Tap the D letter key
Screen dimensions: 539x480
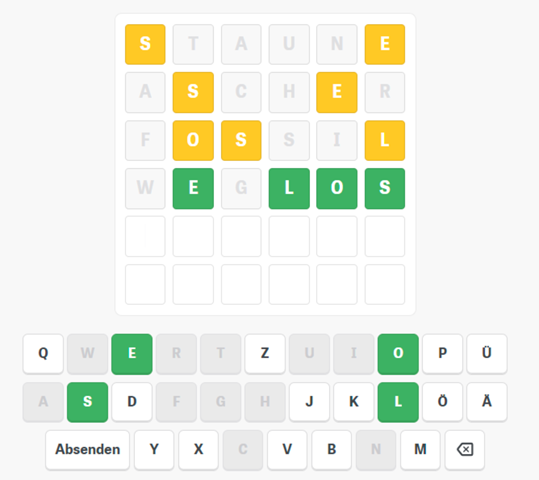coord(132,401)
